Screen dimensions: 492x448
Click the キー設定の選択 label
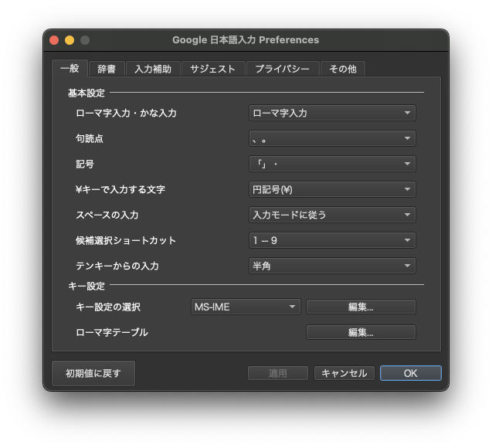tap(108, 307)
